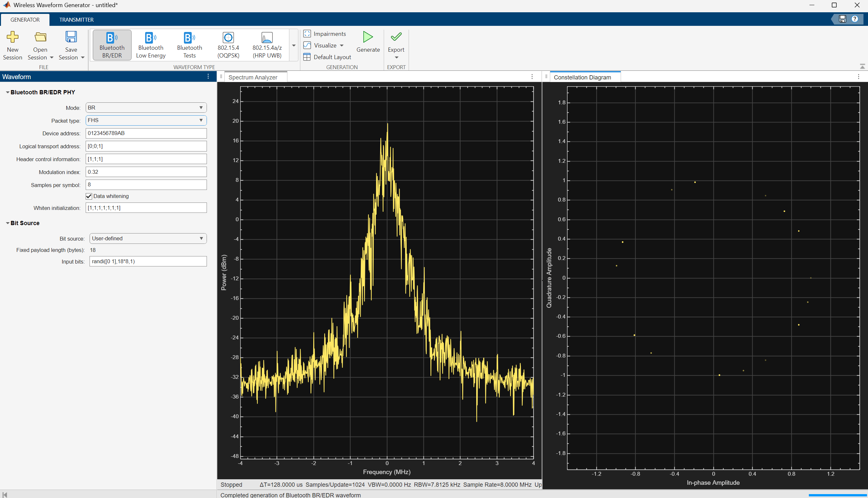Click the Samples per symbol field
This screenshot has width=868, height=498.
(x=146, y=185)
